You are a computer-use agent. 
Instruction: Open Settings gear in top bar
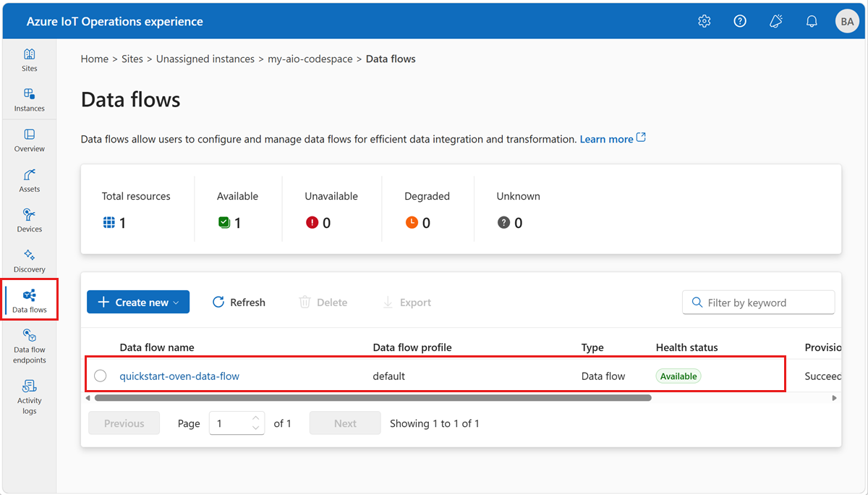704,21
